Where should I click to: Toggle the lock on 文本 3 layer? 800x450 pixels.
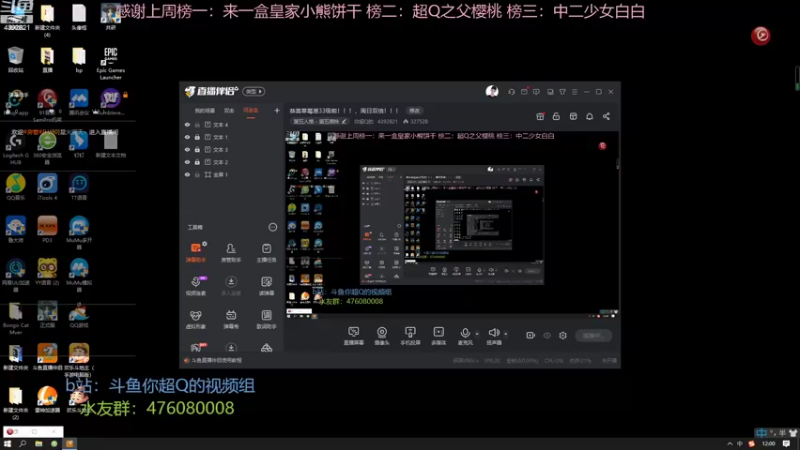tap(197, 149)
